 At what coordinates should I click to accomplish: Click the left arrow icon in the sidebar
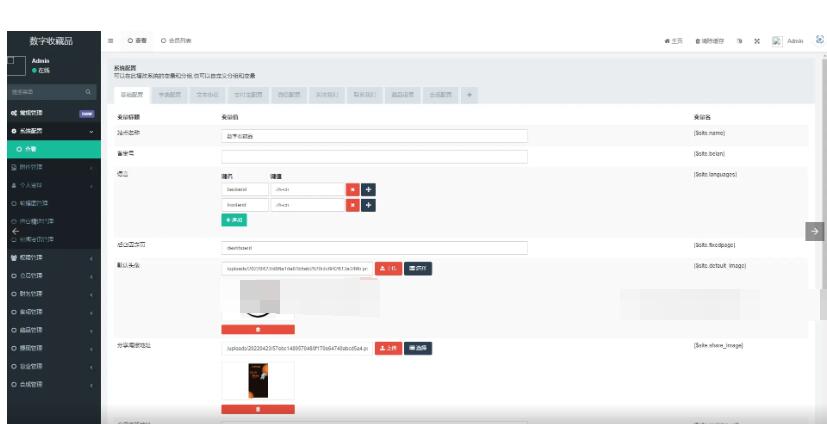tap(15, 229)
